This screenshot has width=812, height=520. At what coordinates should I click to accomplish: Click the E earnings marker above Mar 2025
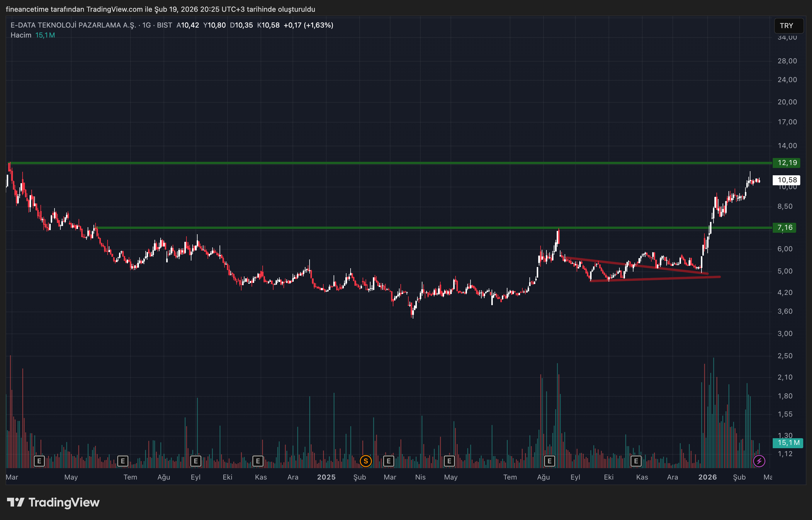pos(388,461)
